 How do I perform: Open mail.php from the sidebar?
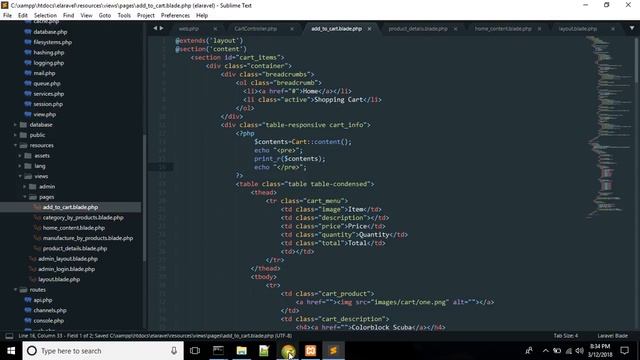(44, 73)
